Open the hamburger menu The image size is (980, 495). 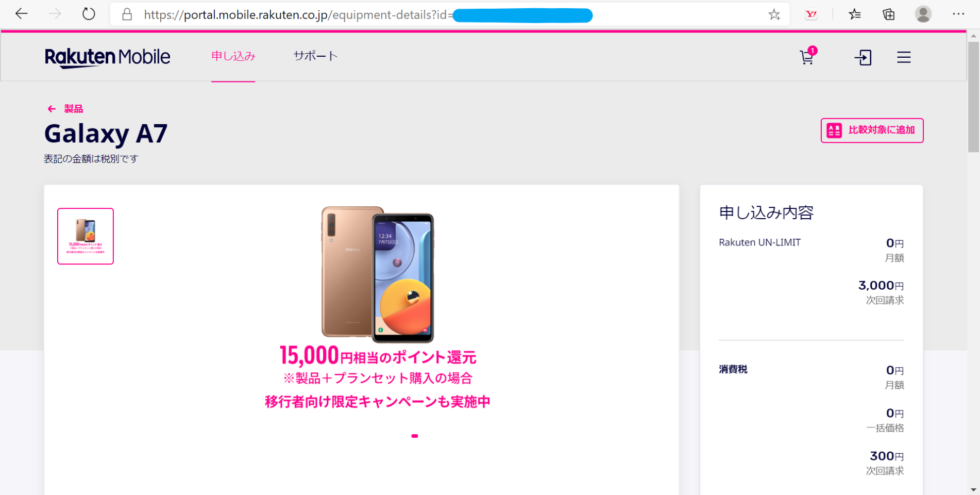click(904, 57)
